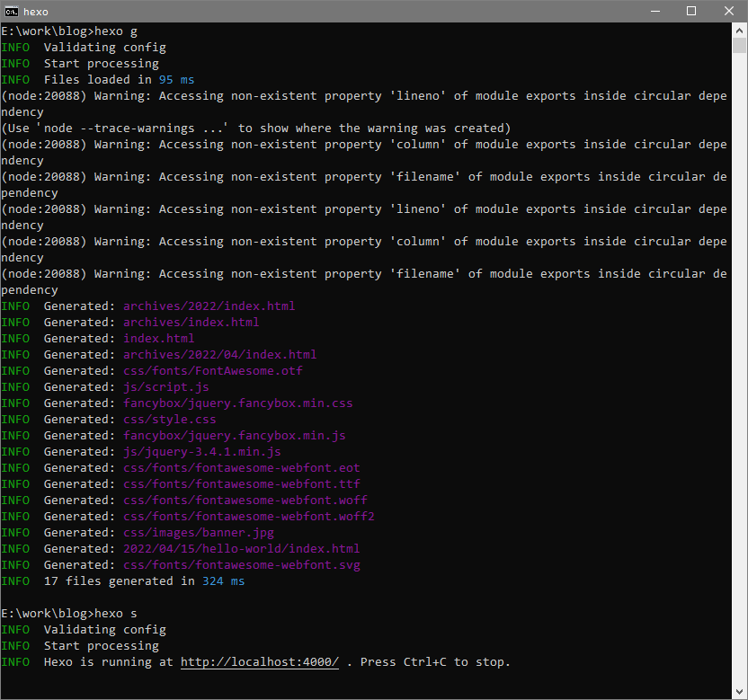
Task: Select the 2022/04/15/hello-world/index.html path
Action: pos(241,549)
